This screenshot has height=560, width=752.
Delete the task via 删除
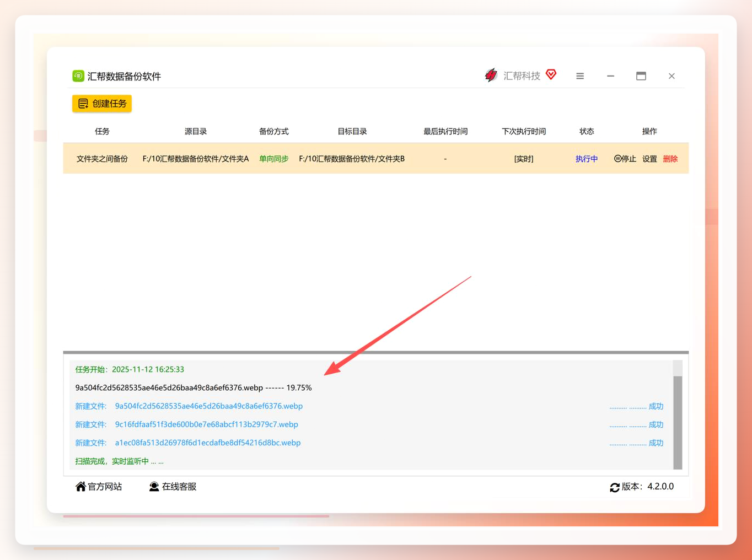[x=670, y=159]
